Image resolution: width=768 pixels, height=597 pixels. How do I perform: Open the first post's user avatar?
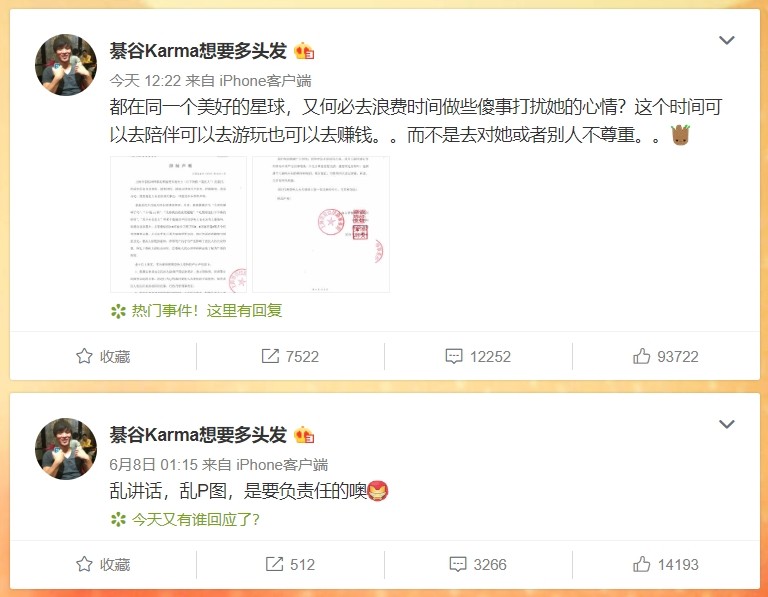(x=66, y=65)
